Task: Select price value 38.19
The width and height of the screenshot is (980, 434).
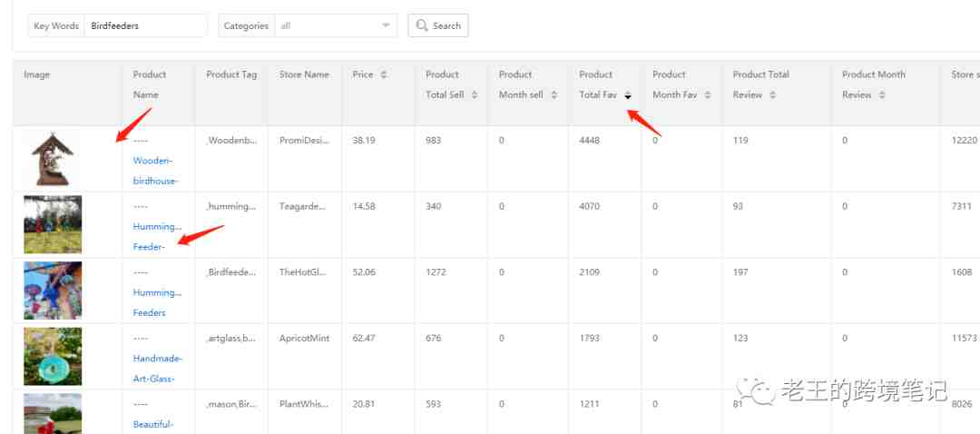Action: tap(364, 141)
